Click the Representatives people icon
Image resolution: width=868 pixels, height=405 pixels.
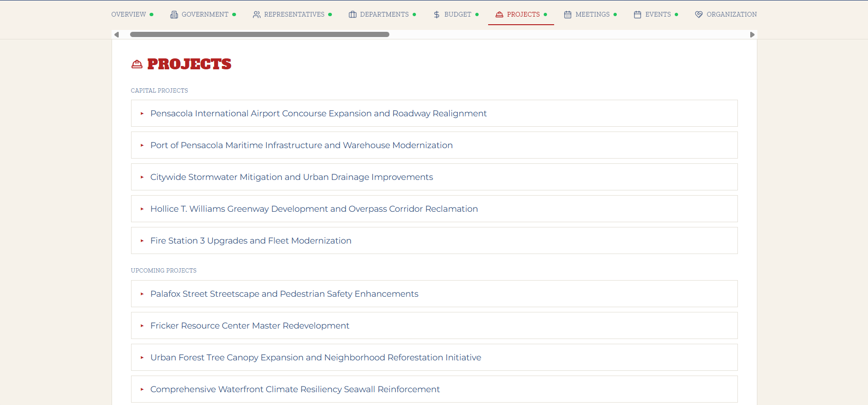pyautogui.click(x=256, y=15)
